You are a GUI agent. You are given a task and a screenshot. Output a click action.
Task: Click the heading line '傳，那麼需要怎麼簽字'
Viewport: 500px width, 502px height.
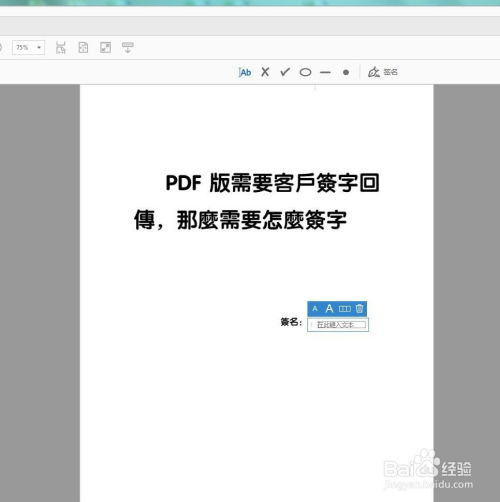(240, 220)
